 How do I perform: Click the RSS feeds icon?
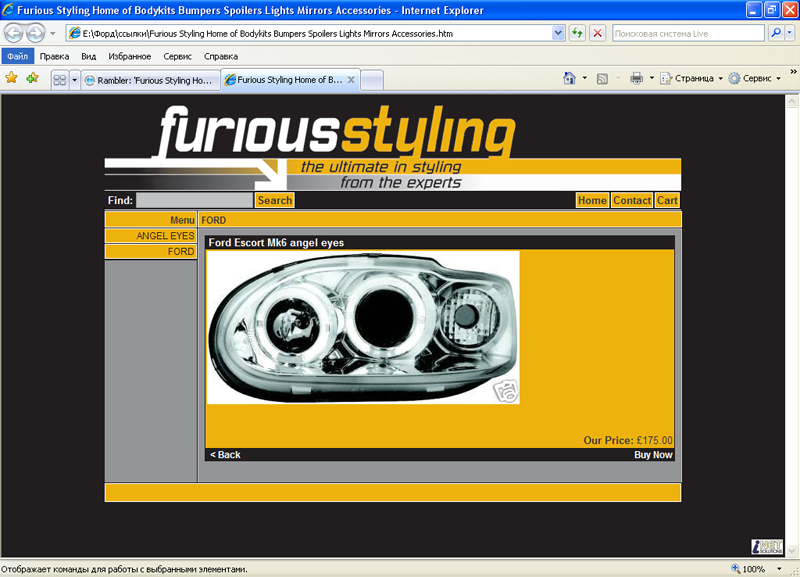(x=603, y=79)
